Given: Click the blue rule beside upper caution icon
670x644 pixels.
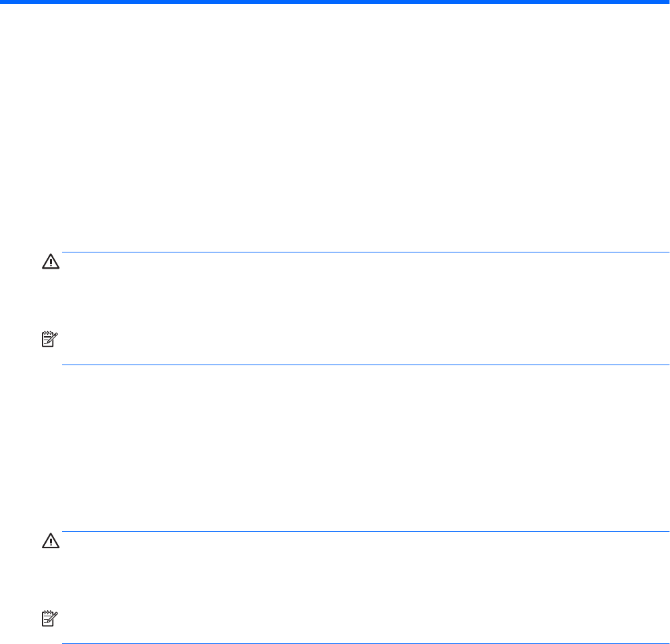Looking at the screenshot, I should 365,252.
